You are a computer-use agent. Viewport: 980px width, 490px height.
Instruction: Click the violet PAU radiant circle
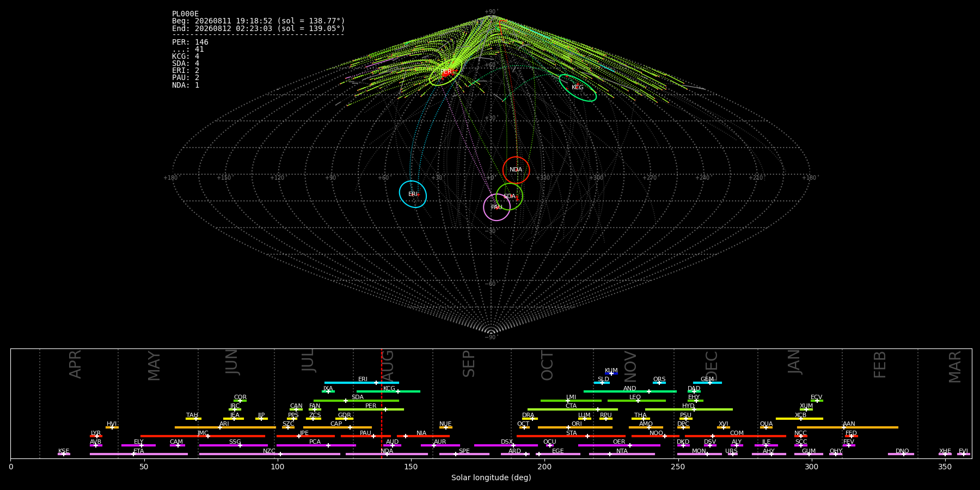[x=497, y=207]
